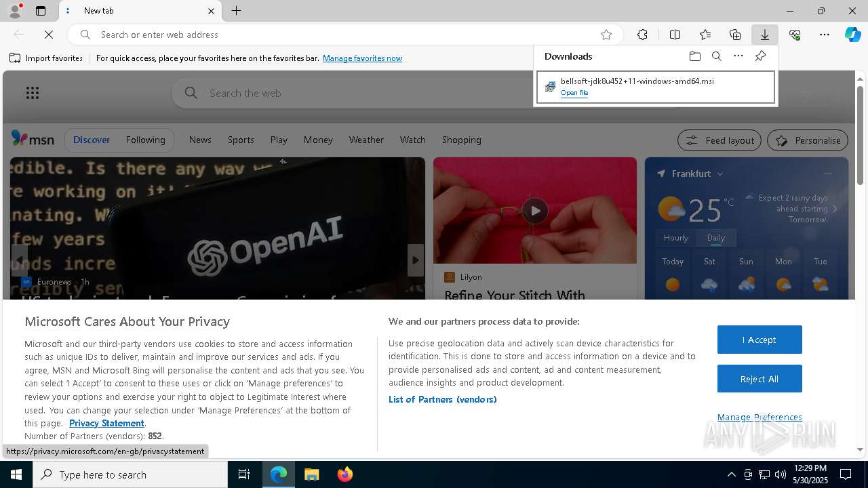
Task: Open the Watch menu item
Action: [x=413, y=140]
